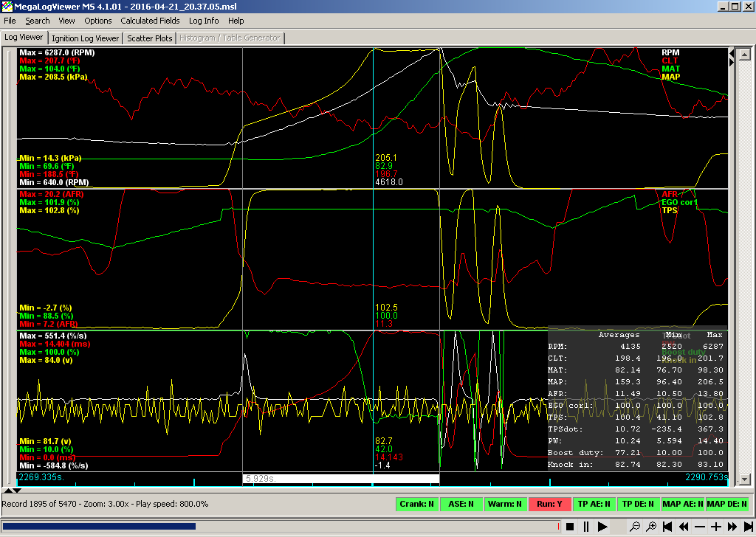Collapse the bottom panel via split-pane arrows
This screenshot has width=756, height=537.
16,491
